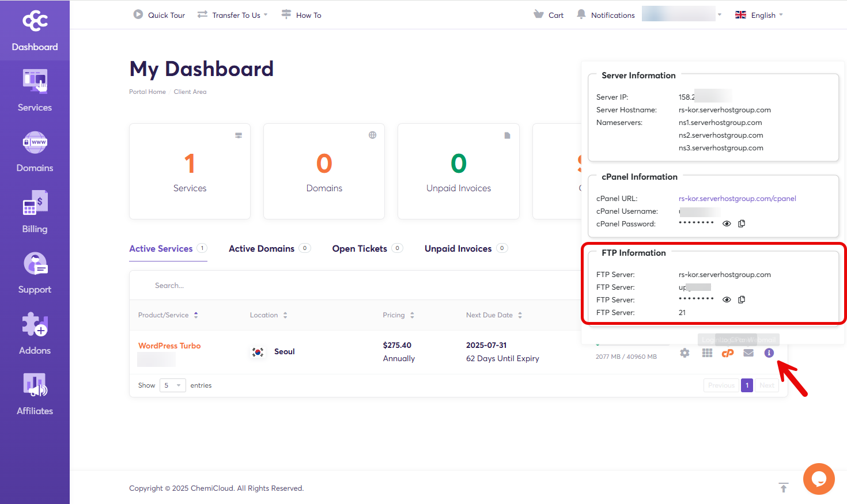
Task: Select the rs-kor.serverhostgroup.com Server Hostname text
Action: pos(724,110)
